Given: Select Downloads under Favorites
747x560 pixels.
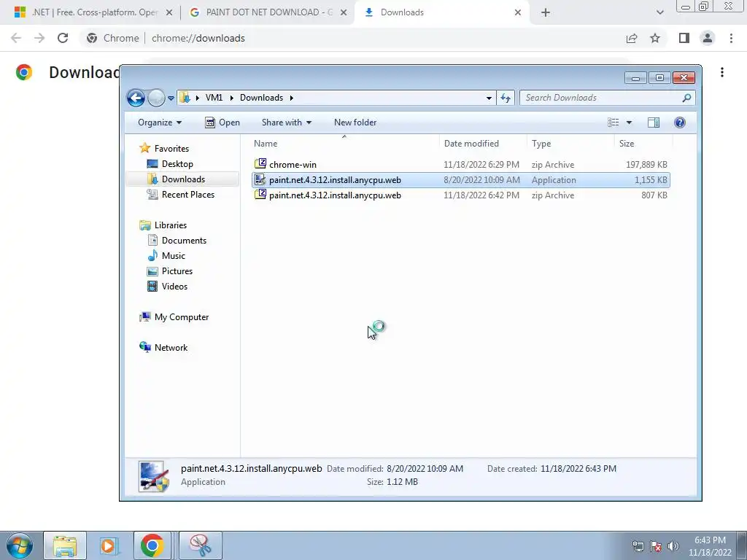Looking at the screenshot, I should (x=183, y=179).
